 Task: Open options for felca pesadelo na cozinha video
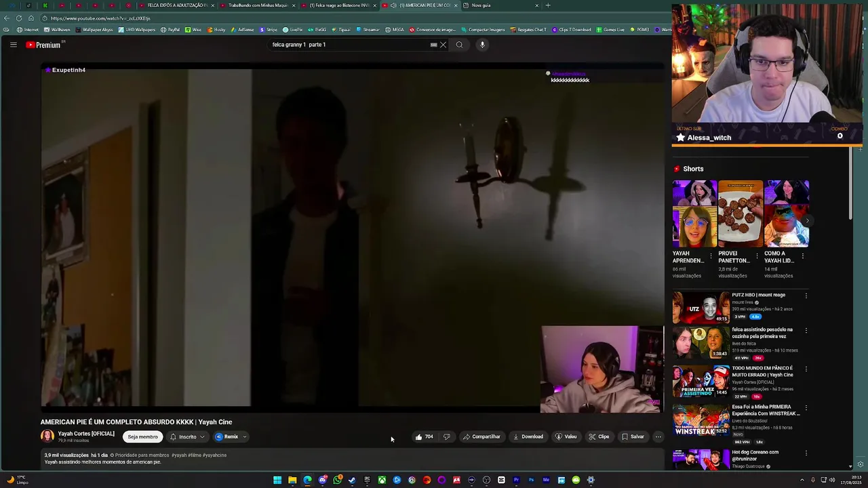(x=806, y=331)
